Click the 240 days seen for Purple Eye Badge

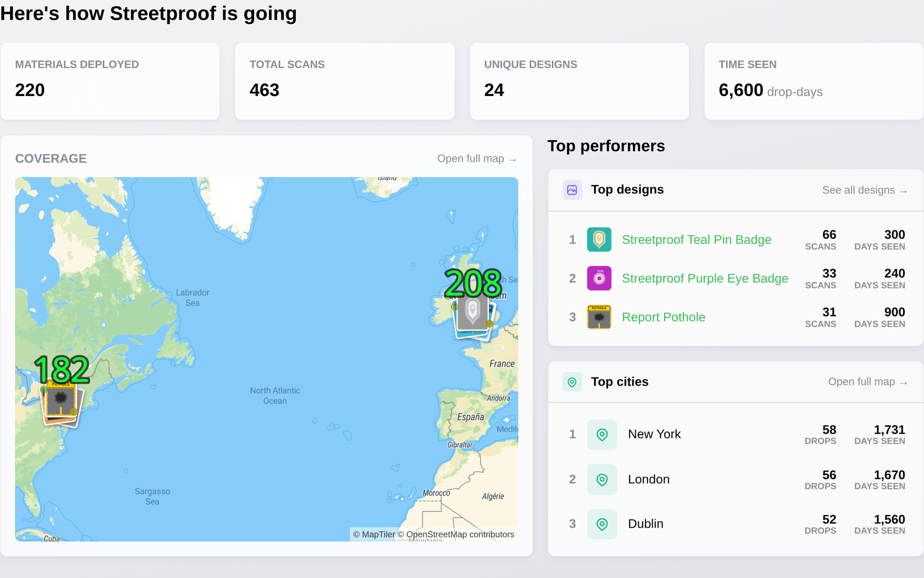(895, 273)
